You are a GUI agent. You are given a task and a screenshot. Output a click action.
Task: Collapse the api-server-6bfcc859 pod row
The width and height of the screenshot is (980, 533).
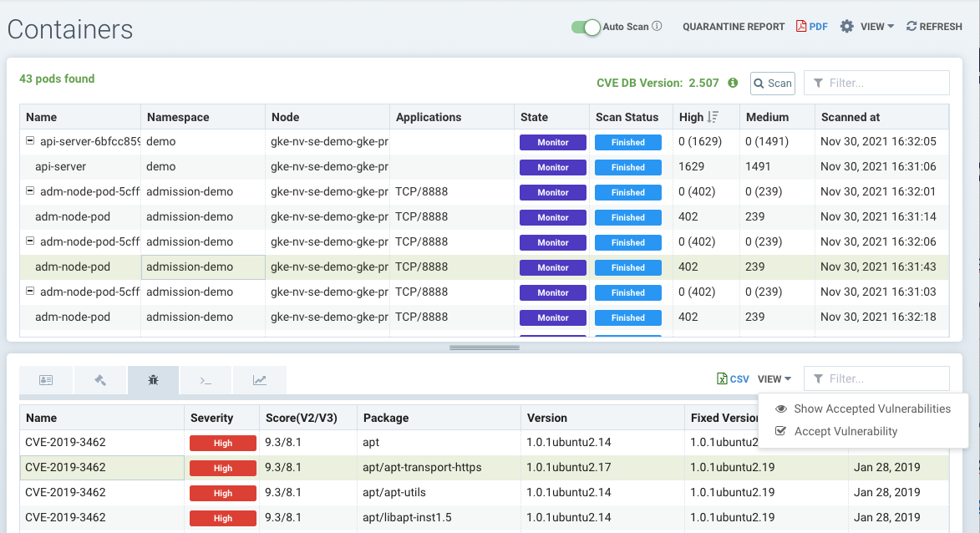point(31,141)
